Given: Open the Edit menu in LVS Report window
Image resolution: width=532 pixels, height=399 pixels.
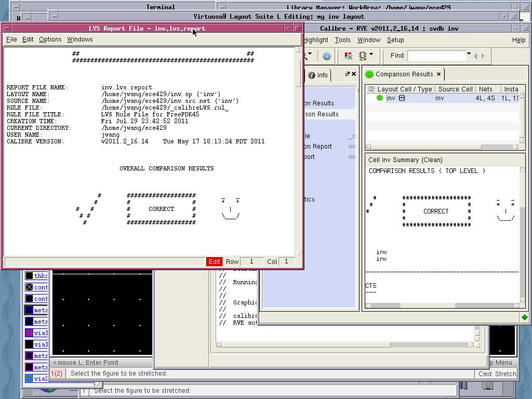Looking at the screenshot, I should [x=28, y=39].
